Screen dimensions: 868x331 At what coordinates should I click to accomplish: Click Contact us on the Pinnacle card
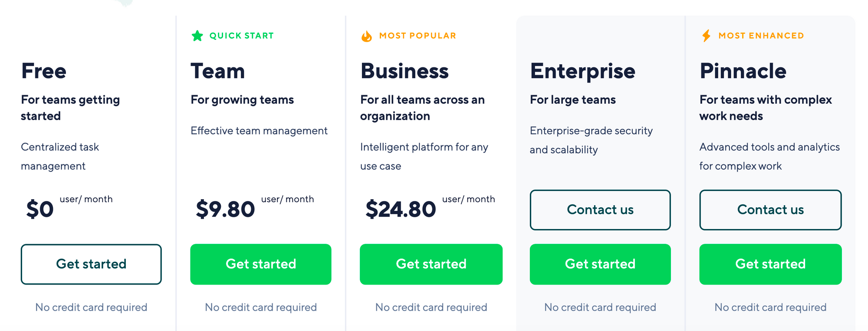pos(770,210)
